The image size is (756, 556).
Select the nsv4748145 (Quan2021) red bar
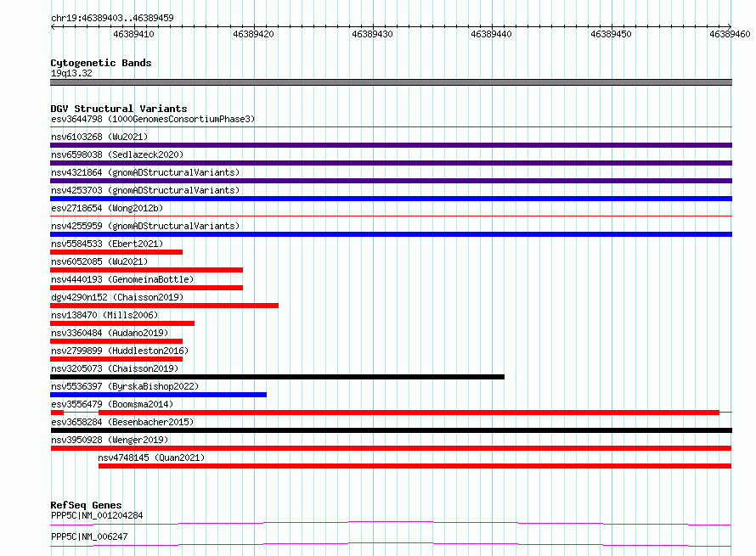click(415, 466)
